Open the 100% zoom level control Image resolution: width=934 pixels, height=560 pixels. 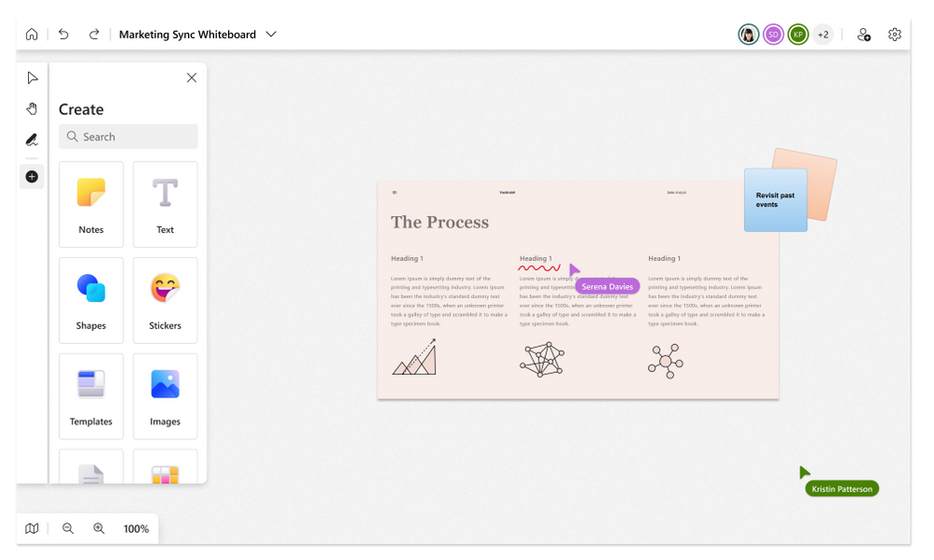(137, 528)
